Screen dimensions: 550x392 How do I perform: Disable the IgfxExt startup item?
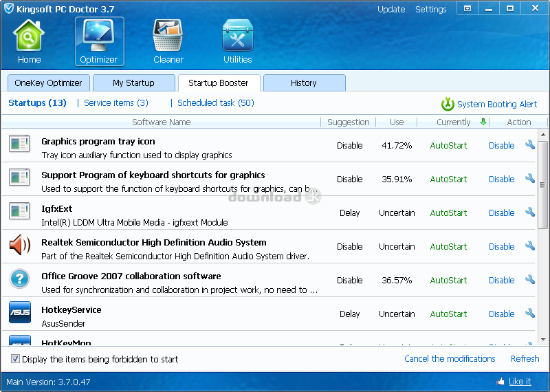[502, 213]
